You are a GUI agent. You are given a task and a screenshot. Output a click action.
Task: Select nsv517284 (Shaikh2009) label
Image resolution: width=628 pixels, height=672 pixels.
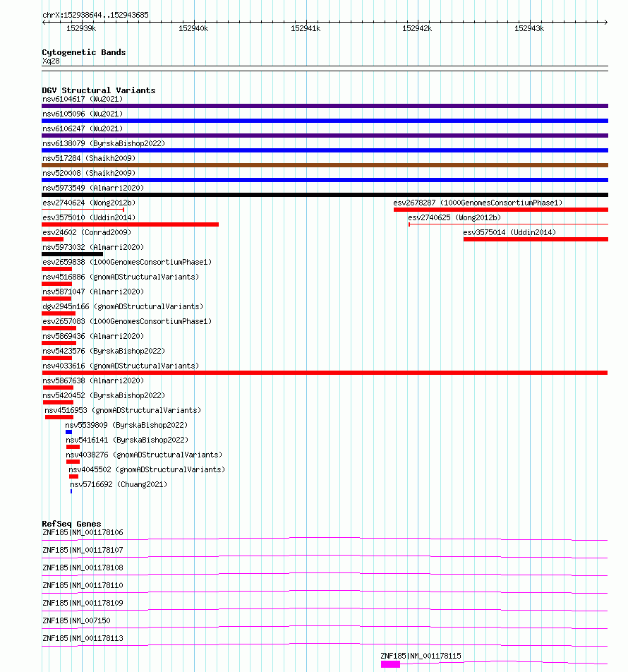(89, 159)
